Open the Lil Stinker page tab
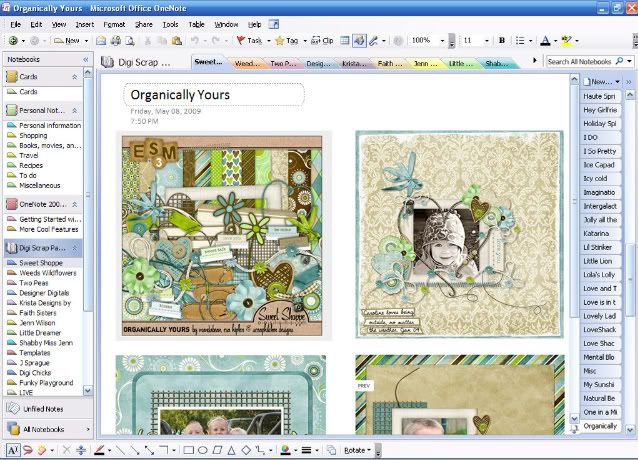Image resolution: width=638 pixels, height=460 pixels. click(600, 247)
